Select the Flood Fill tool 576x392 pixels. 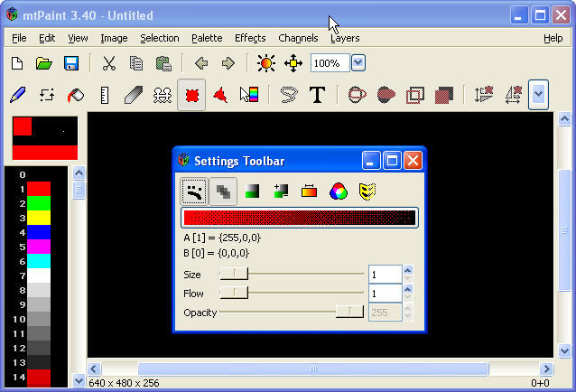pos(76,96)
